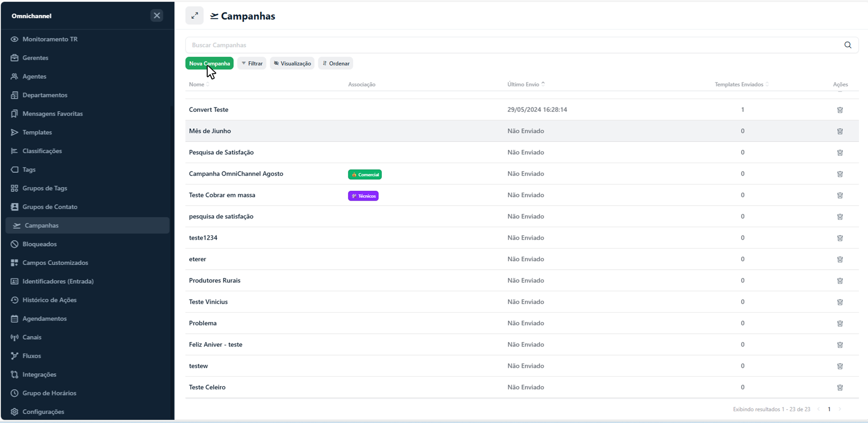Click the Configurações gear icon
Image resolution: width=868 pixels, height=423 pixels.
(x=14, y=412)
